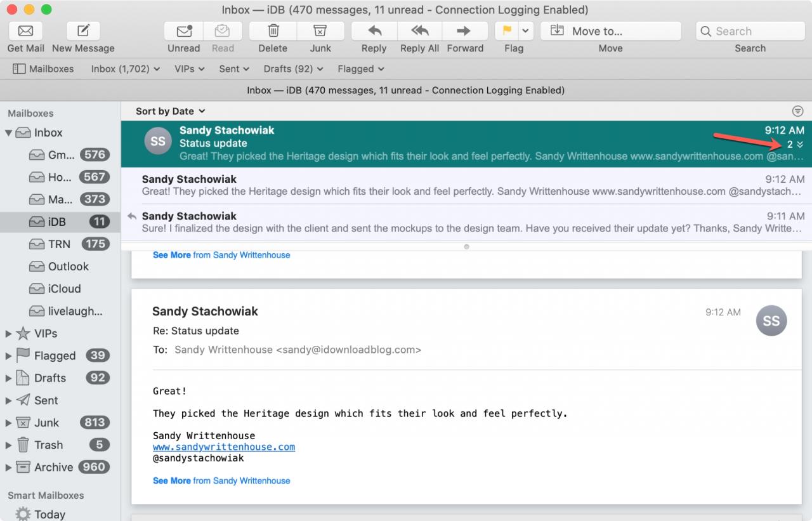The image size is (812, 521).
Task: Toggle the Mailboxes sidebar button
Action: [x=43, y=69]
